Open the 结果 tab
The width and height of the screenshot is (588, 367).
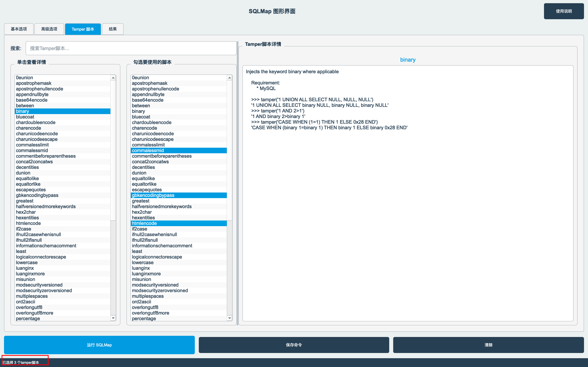[113, 29]
